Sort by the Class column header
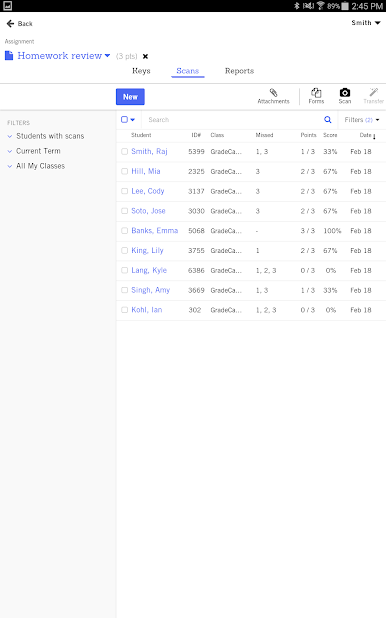Image resolution: width=386 pixels, height=618 pixels. (217, 135)
